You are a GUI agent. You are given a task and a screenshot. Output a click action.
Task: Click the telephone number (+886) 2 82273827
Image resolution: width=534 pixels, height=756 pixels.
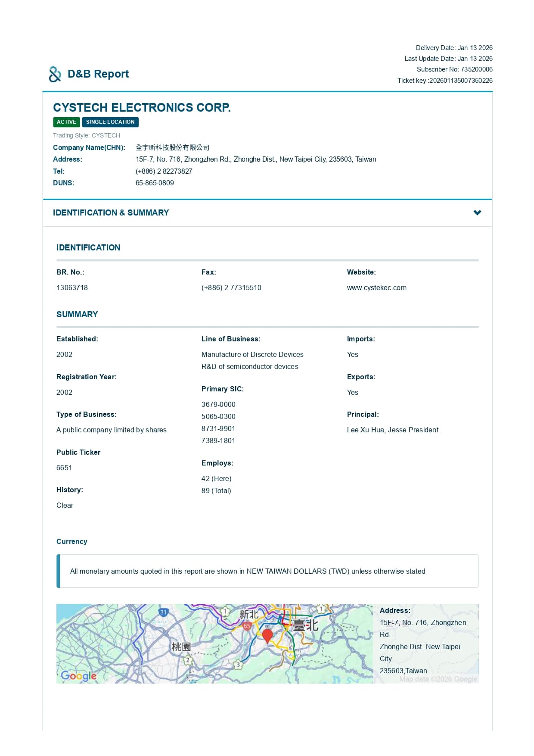[164, 171]
